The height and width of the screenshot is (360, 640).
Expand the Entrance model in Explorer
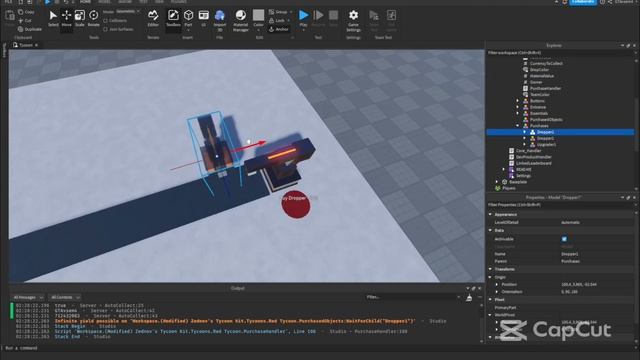click(x=518, y=107)
